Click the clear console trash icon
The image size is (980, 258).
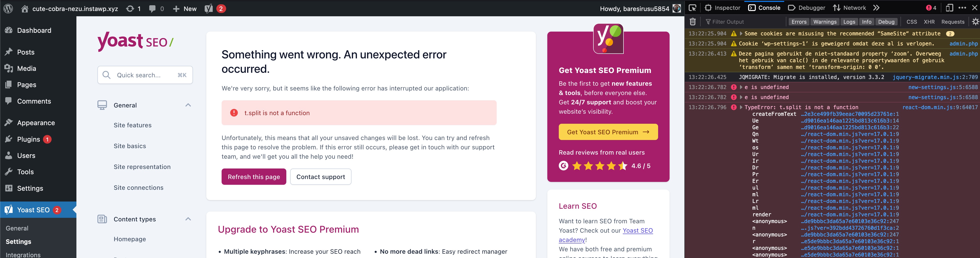(692, 22)
